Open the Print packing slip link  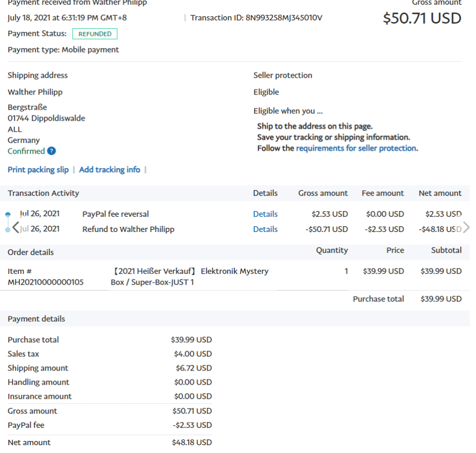pyautogui.click(x=38, y=170)
